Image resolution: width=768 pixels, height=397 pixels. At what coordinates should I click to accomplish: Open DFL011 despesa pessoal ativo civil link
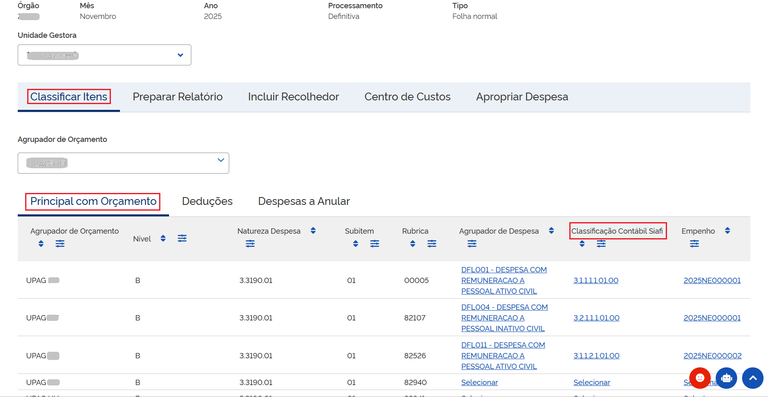(x=503, y=355)
